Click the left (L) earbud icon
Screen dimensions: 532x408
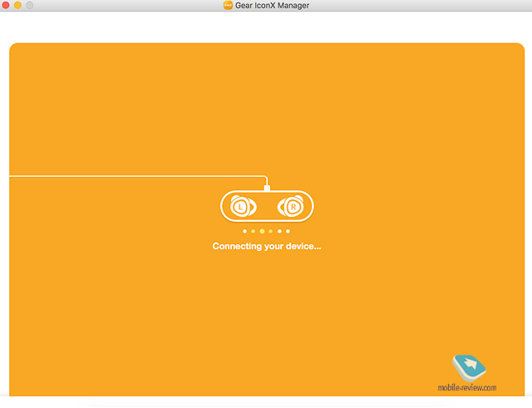tap(244, 206)
